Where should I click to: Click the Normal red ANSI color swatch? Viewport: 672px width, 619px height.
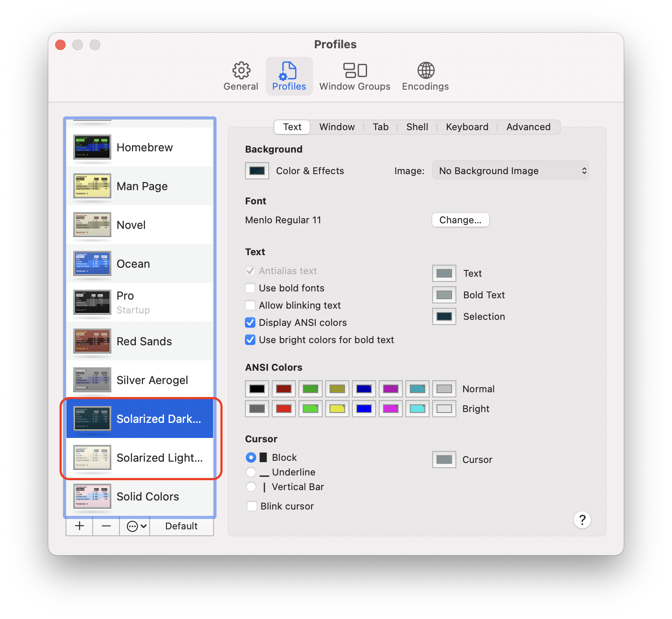click(x=284, y=389)
